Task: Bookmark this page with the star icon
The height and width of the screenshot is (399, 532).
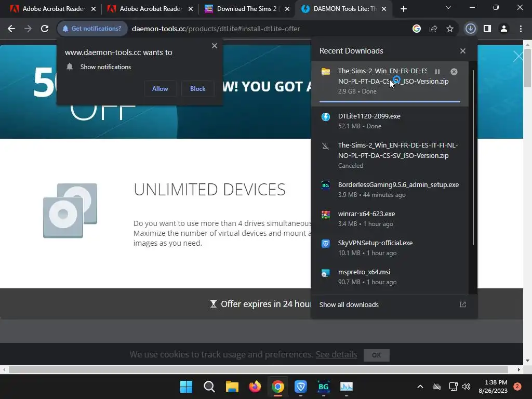Action: [x=450, y=29]
